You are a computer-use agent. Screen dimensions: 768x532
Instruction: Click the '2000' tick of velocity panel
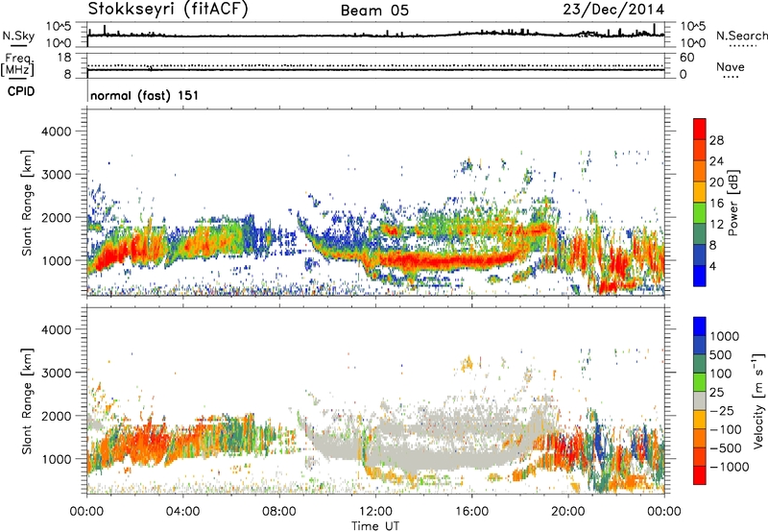57,416
